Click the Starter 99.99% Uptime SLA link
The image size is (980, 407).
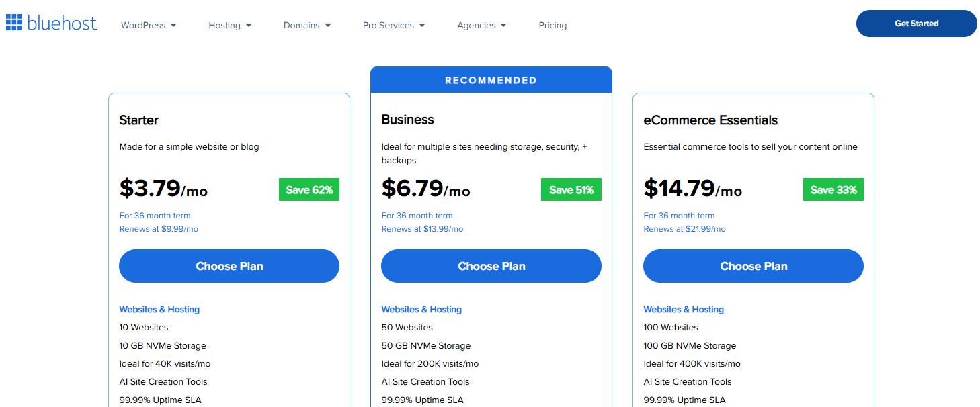(160, 400)
